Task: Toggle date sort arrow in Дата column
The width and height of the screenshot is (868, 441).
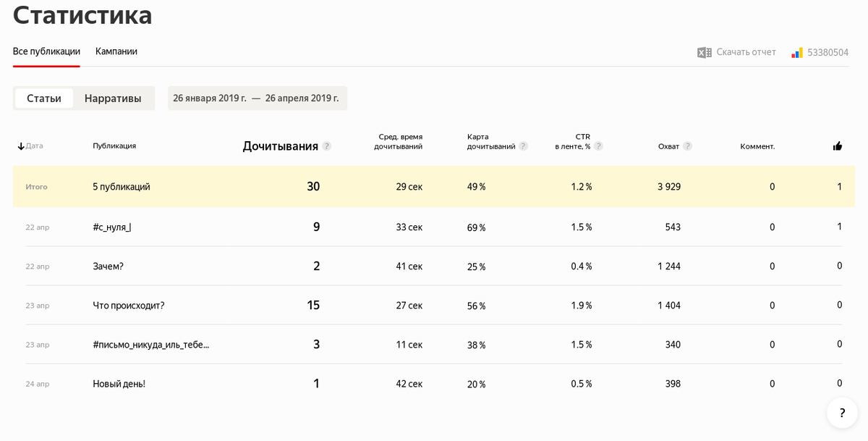Action: coord(21,146)
